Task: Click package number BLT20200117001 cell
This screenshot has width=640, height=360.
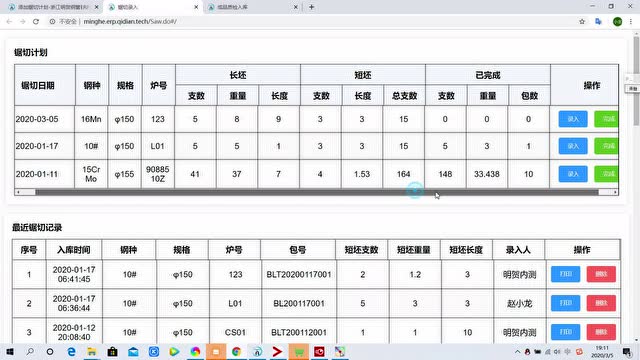Action: pyautogui.click(x=299, y=275)
